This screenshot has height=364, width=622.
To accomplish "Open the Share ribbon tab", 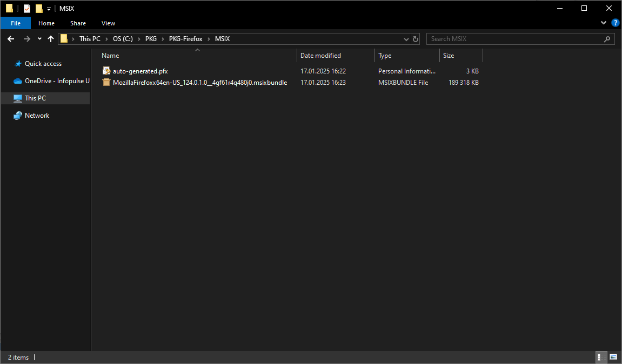I will (x=78, y=23).
